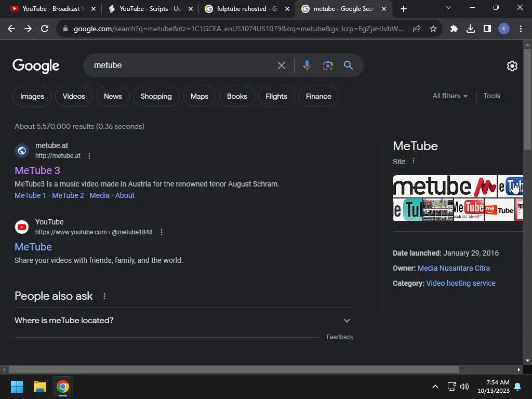The image size is (532, 399).
Task: Open People also ask options menu
Action: [104, 296]
